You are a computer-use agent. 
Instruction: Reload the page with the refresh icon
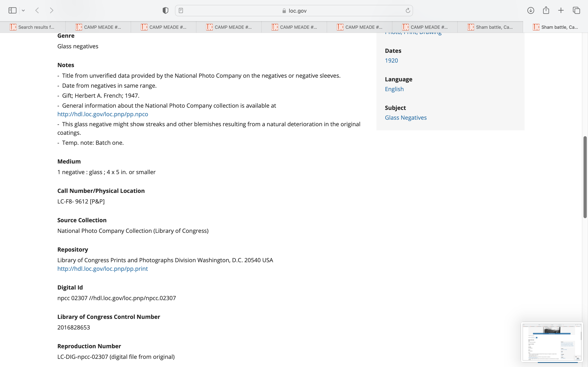(x=408, y=10)
